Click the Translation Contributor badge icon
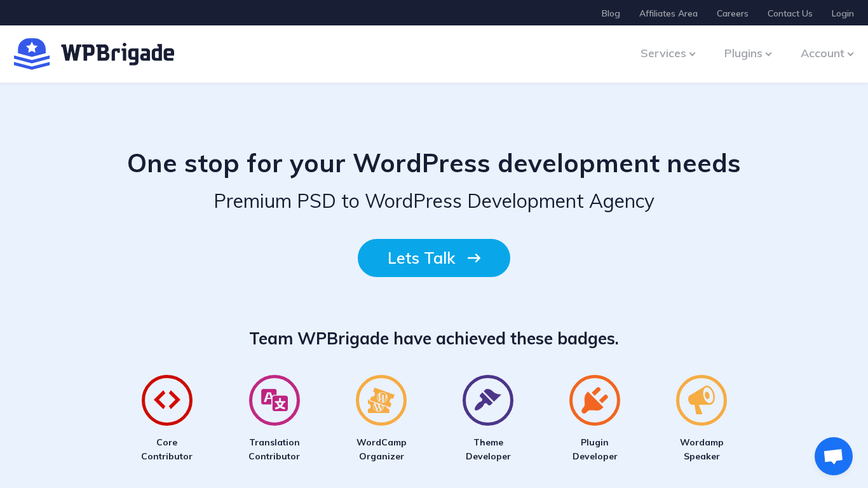The height and width of the screenshot is (488, 868). coord(275,400)
